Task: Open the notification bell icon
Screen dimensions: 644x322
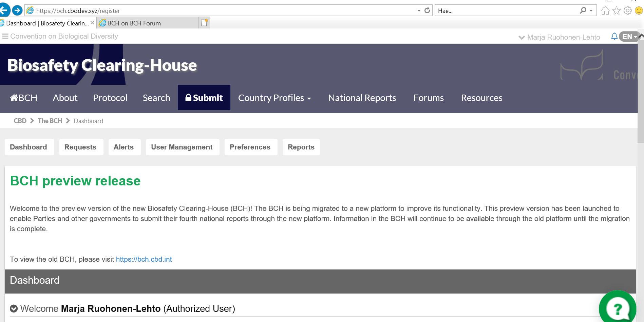Action: pos(614,36)
